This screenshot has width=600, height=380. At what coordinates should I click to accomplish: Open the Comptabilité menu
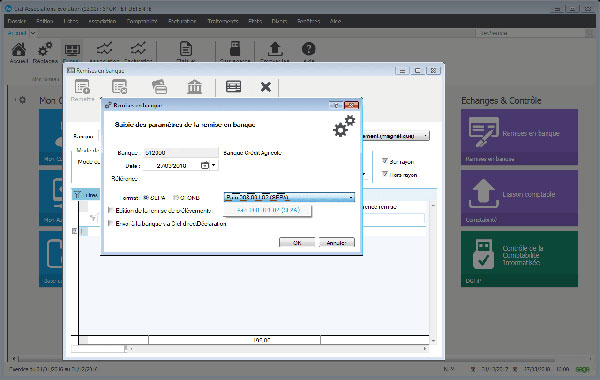tap(142, 21)
